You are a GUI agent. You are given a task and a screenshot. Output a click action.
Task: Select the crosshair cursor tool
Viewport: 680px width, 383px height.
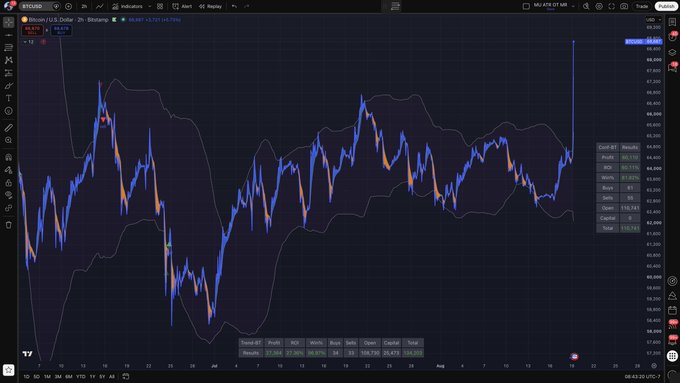9,22
